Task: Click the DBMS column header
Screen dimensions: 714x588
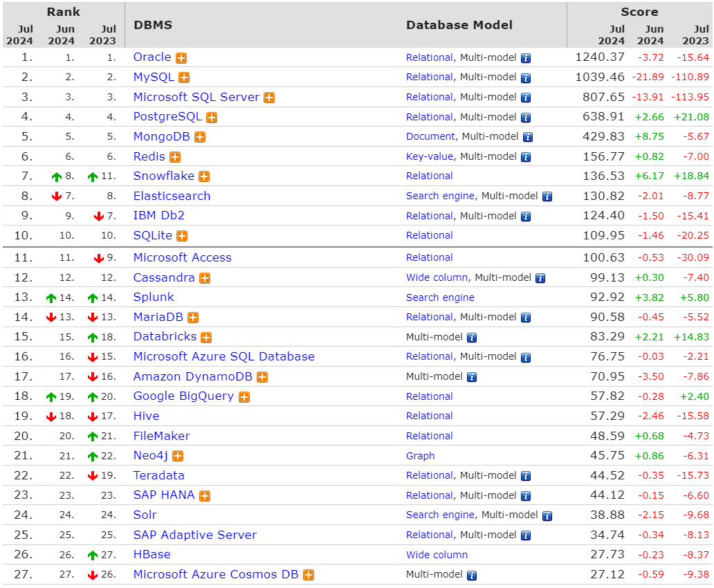Action: point(153,25)
